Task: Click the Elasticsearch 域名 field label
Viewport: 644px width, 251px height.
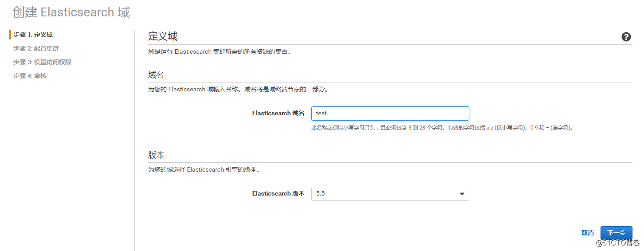Action: pyautogui.click(x=279, y=113)
